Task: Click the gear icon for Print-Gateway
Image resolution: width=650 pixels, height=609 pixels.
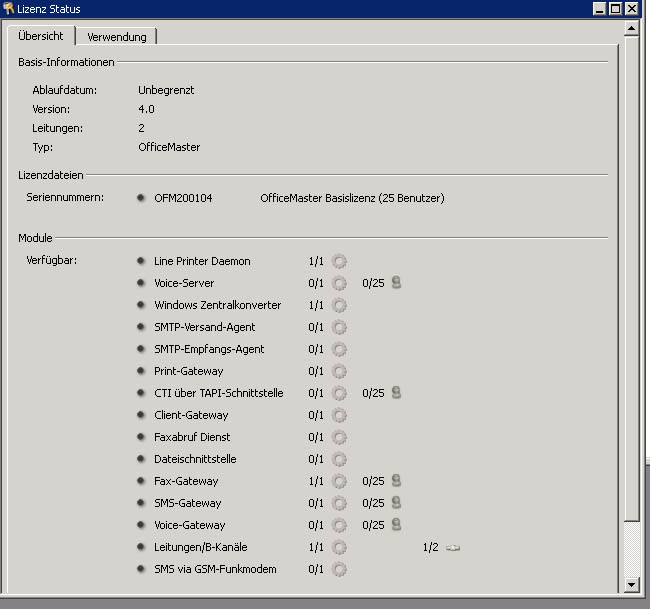Action: tap(339, 371)
